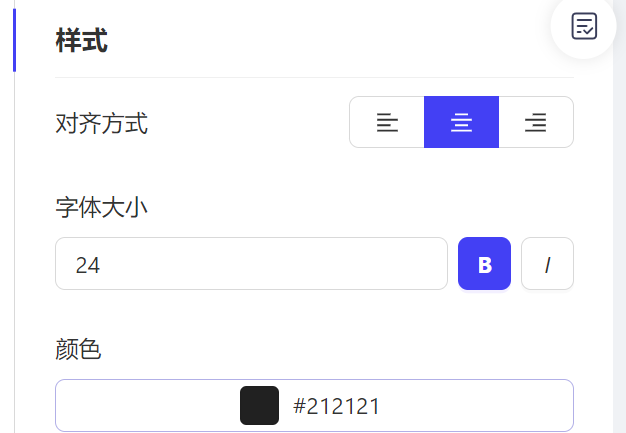Focus the empty area of font size box
The image size is (626, 433).
[x=271, y=264]
